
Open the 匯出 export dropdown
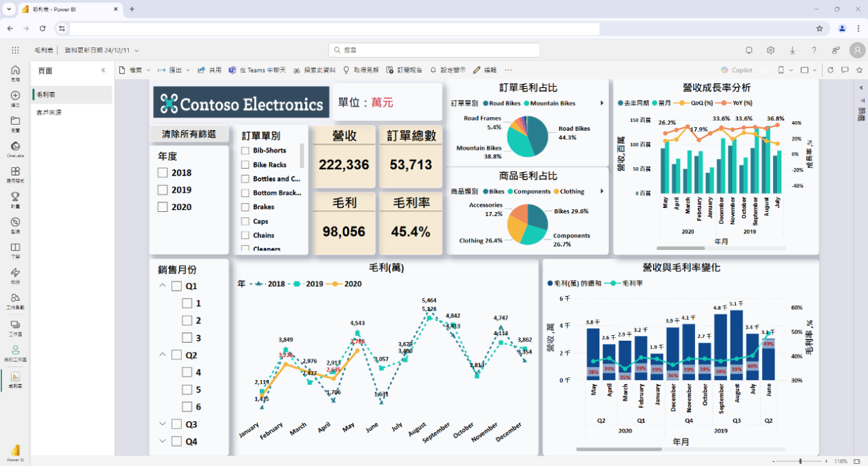pyautogui.click(x=174, y=70)
